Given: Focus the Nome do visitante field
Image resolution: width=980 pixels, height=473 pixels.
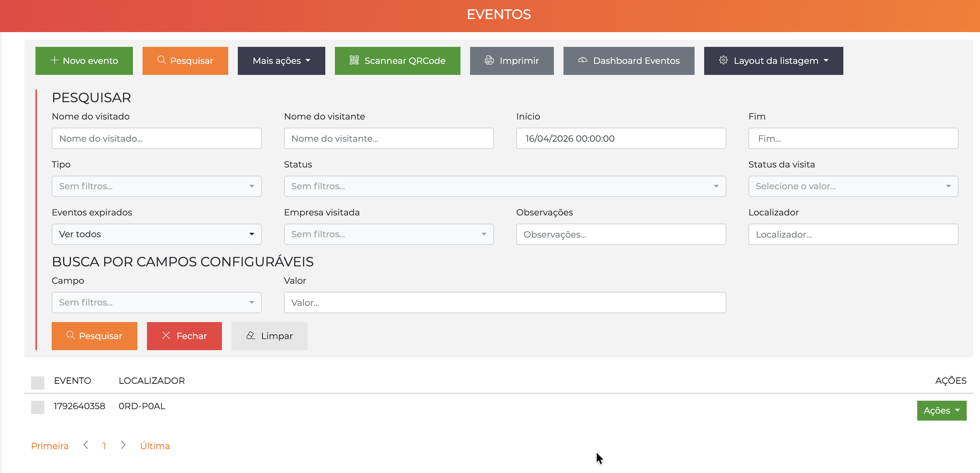Looking at the screenshot, I should tap(389, 138).
